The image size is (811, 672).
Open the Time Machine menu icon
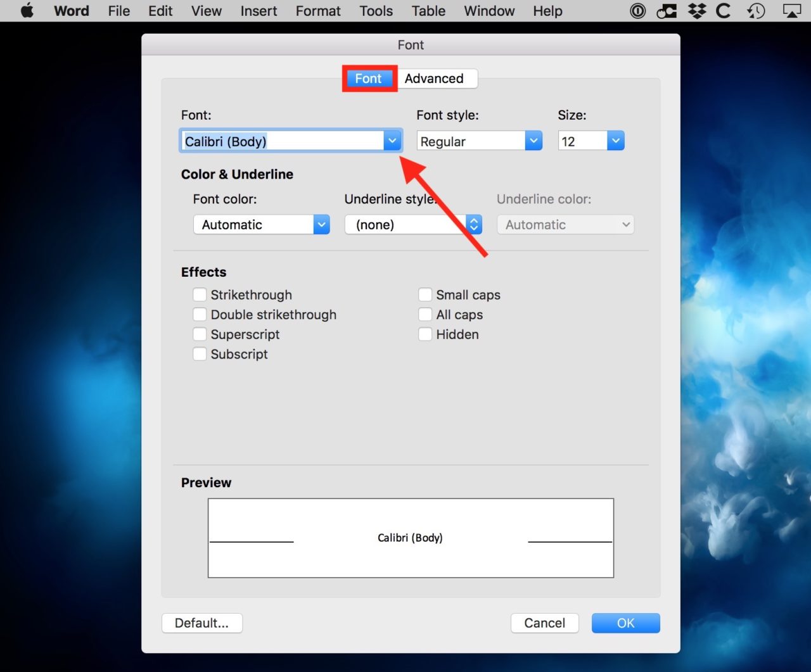pyautogui.click(x=756, y=11)
